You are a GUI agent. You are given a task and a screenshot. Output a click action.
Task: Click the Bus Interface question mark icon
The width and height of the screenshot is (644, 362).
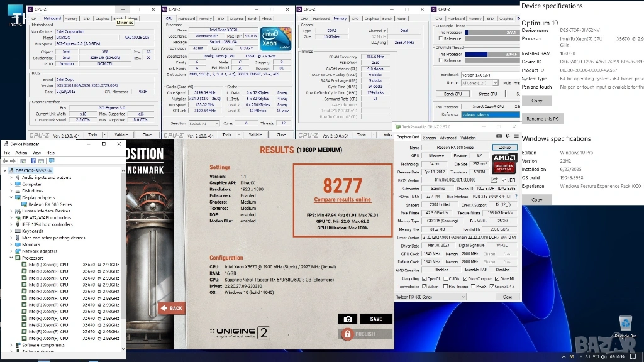tap(516, 197)
